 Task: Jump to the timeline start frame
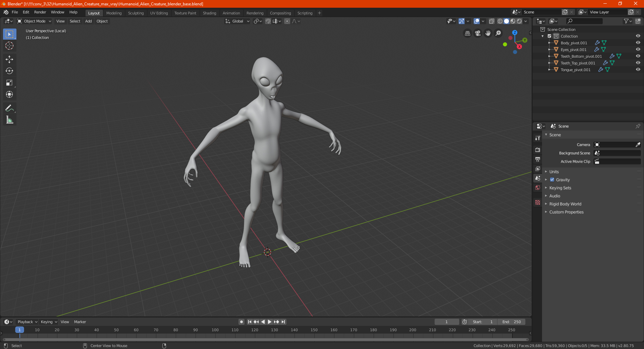(250, 322)
